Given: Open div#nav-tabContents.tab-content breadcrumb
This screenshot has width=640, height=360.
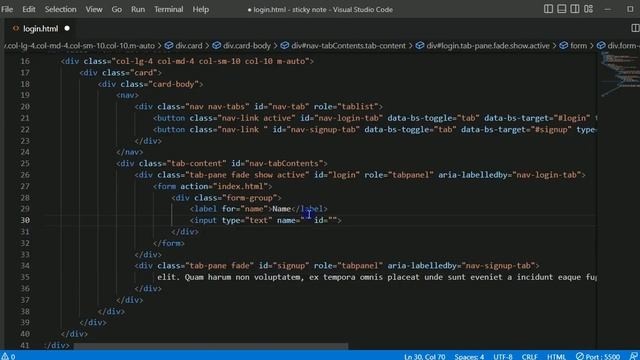Looking at the screenshot, I should [343, 46].
